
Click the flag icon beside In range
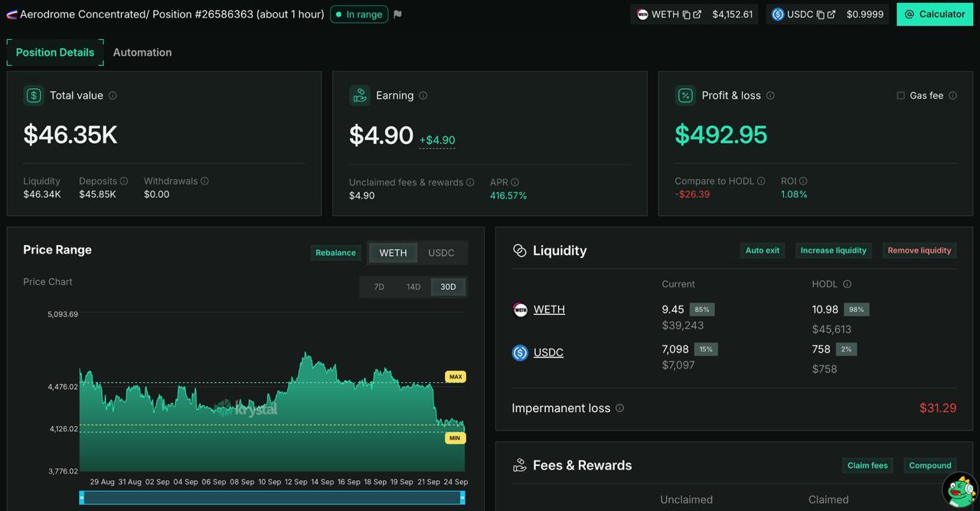point(397,14)
